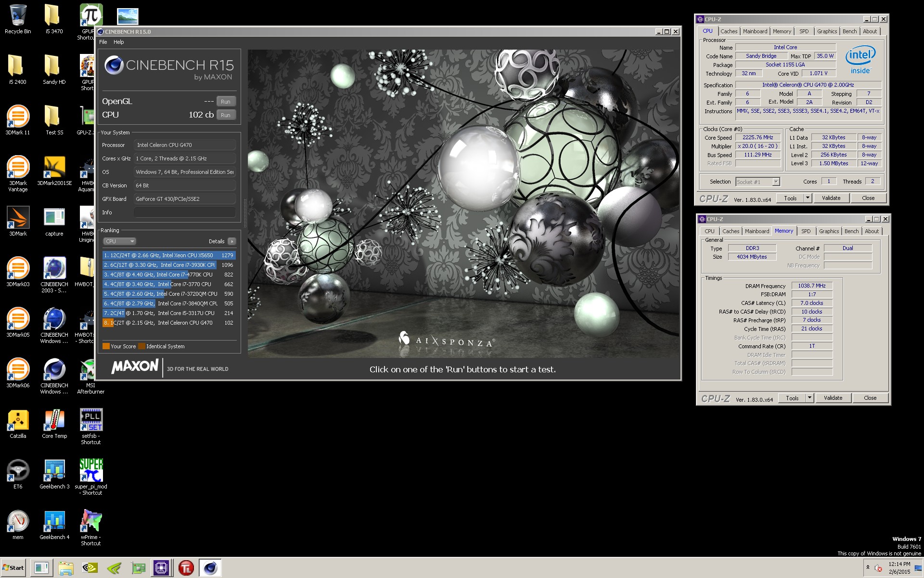Expand Tools dropdown arrow in upper CPU-Z

point(808,198)
